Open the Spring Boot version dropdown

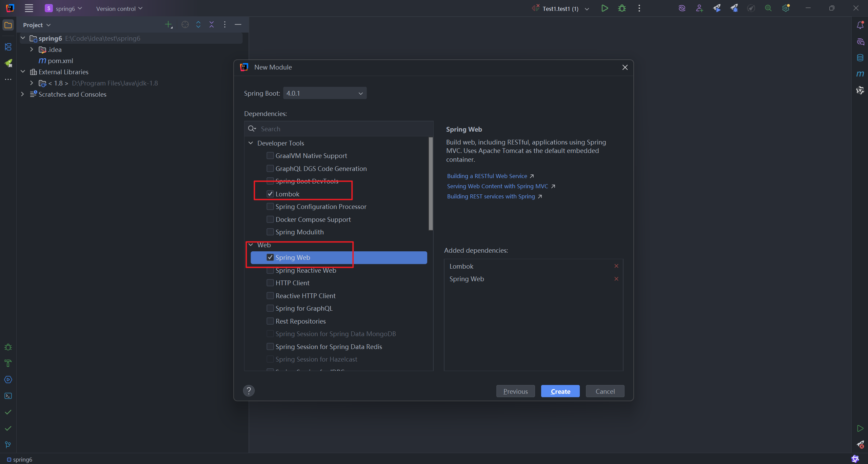[324, 93]
